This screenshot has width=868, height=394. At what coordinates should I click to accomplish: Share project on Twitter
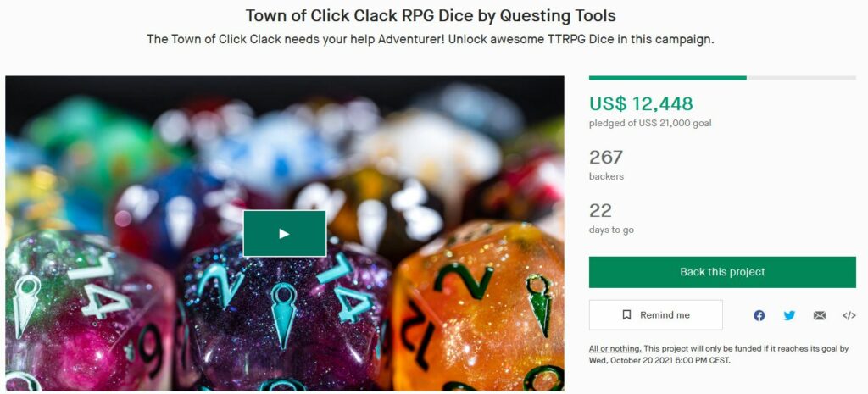pyautogui.click(x=789, y=315)
